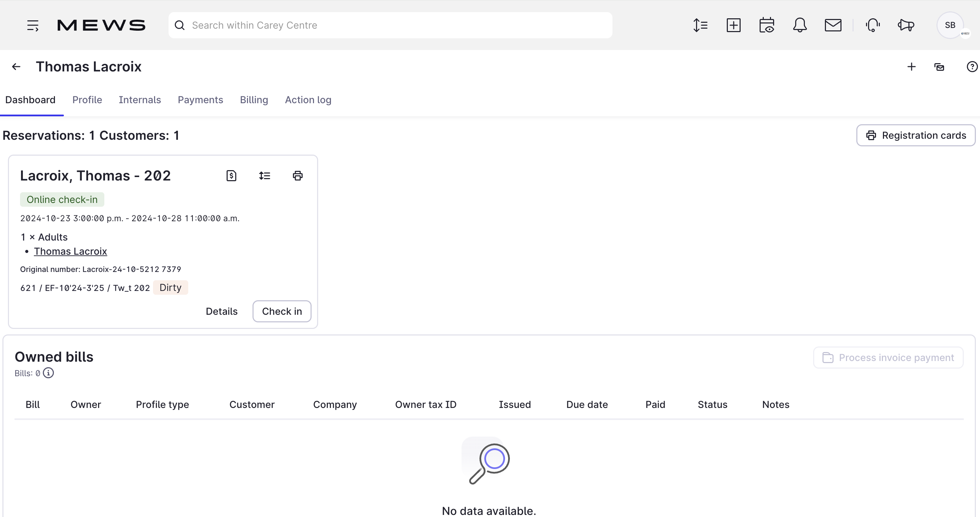Image resolution: width=980 pixels, height=517 pixels.
Task: Open the calendar overview icon
Action: [x=767, y=26]
